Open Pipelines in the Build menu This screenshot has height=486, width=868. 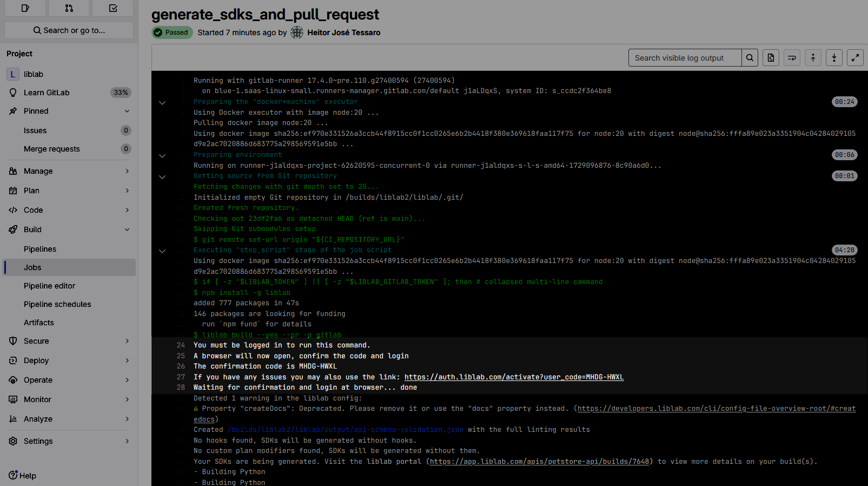[40, 249]
